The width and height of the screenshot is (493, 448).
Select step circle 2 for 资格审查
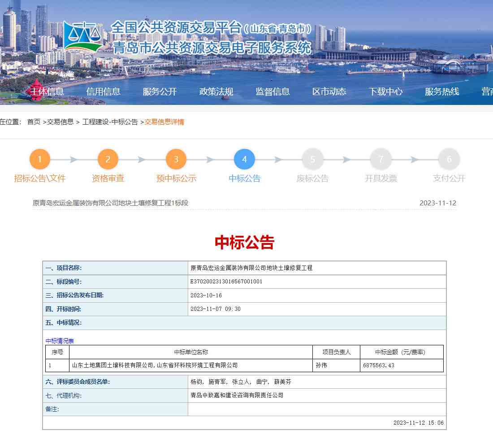point(108,159)
